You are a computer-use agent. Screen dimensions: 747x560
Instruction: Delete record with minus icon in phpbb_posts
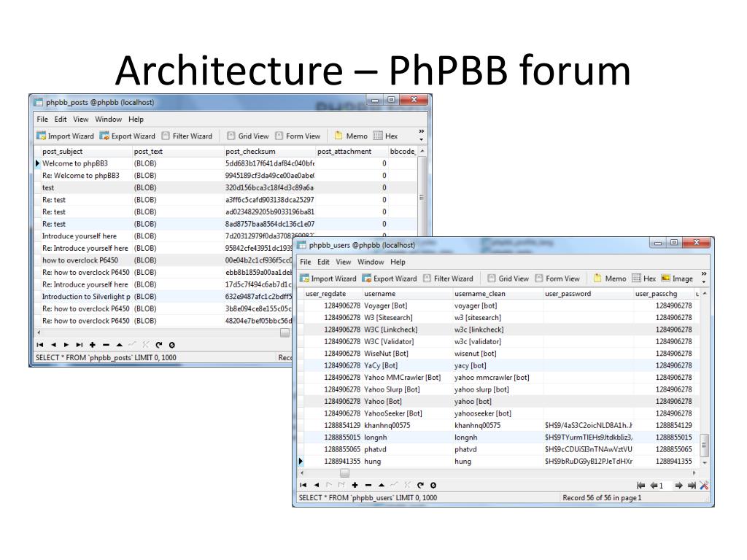coord(106,345)
